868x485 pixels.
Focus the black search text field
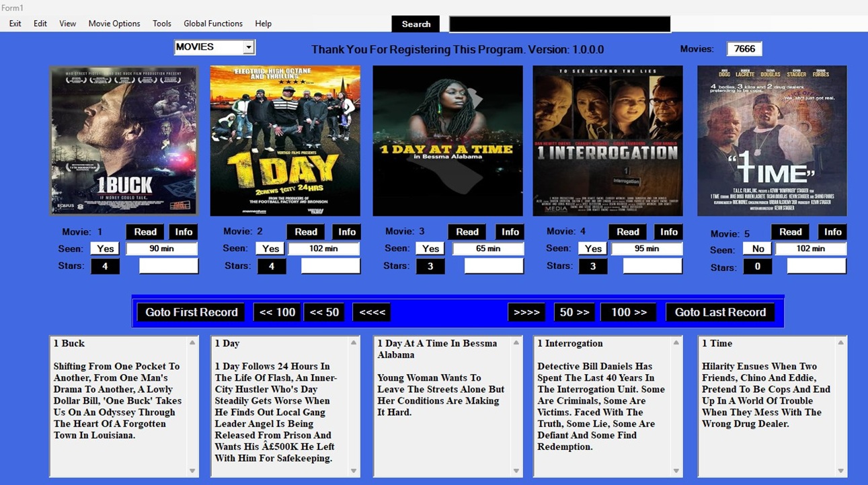tap(559, 24)
